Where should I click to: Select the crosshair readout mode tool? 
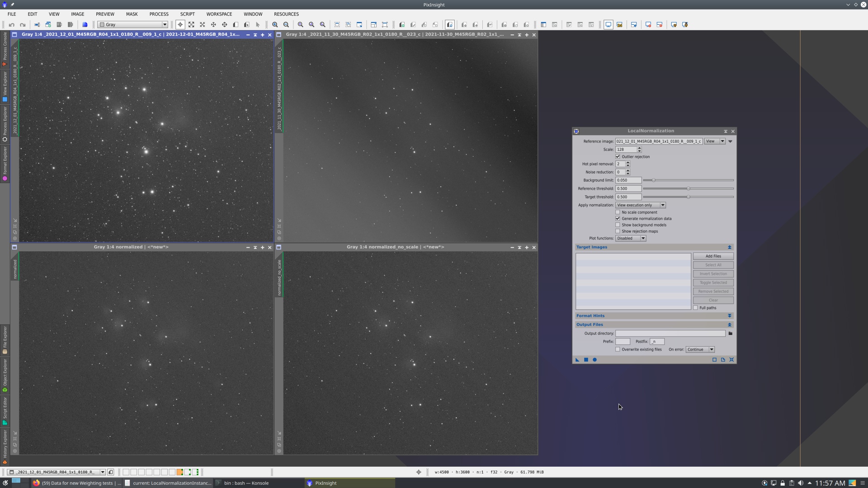pyautogui.click(x=180, y=25)
